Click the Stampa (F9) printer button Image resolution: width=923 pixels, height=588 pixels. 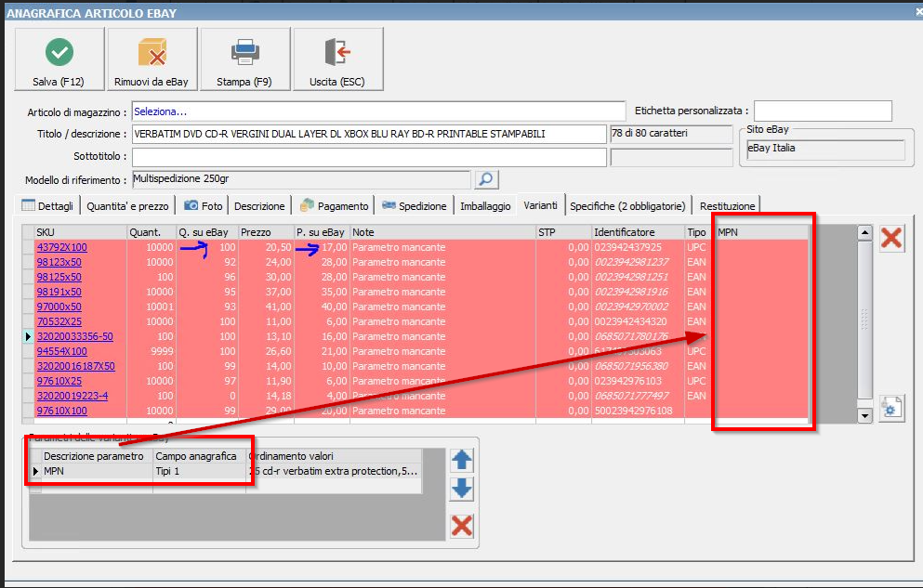click(x=244, y=59)
